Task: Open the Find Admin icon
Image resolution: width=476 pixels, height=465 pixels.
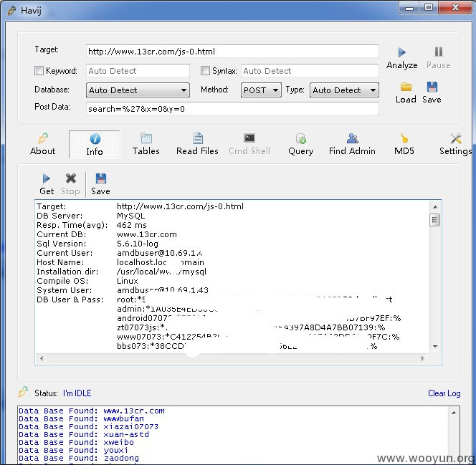Action: [x=353, y=138]
